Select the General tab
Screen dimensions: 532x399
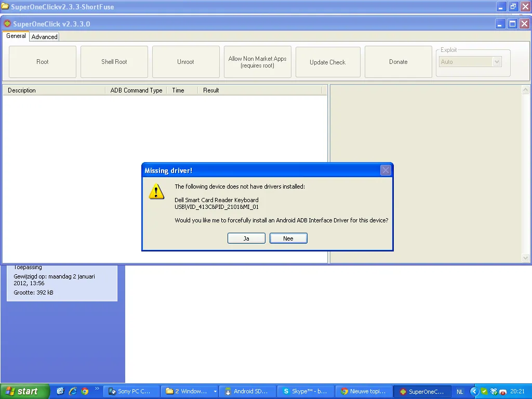click(16, 36)
